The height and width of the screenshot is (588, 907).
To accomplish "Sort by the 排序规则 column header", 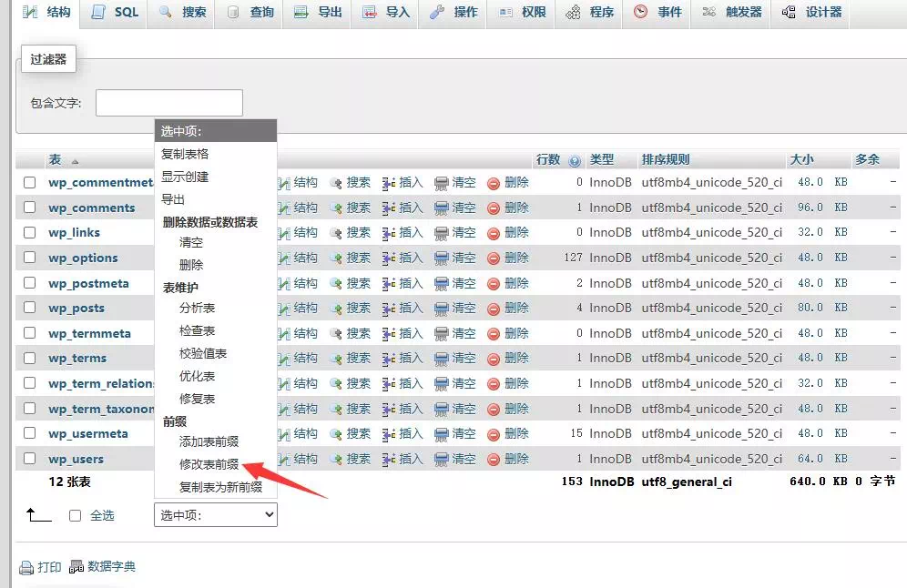I will [x=665, y=159].
